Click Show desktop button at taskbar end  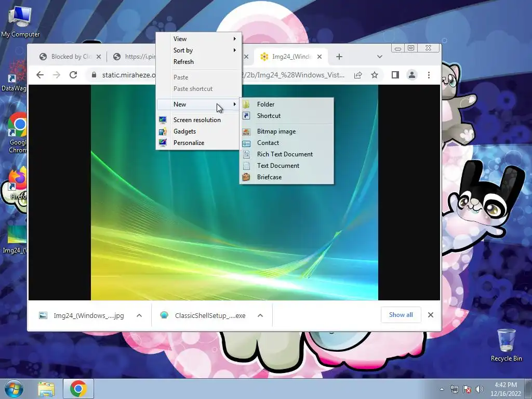tap(528, 389)
